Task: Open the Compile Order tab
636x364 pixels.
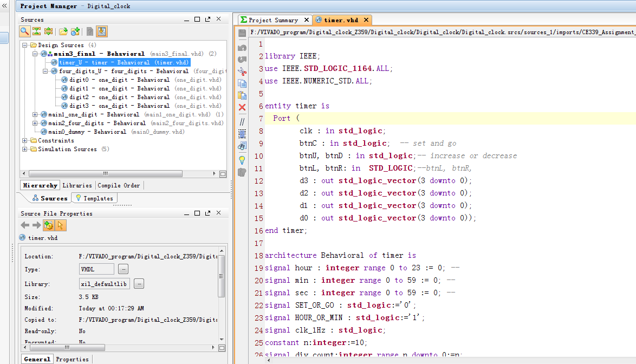Action: [119, 185]
